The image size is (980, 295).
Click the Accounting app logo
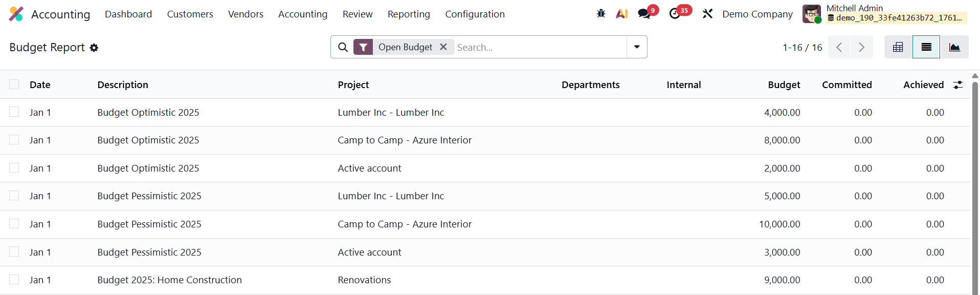point(16,14)
